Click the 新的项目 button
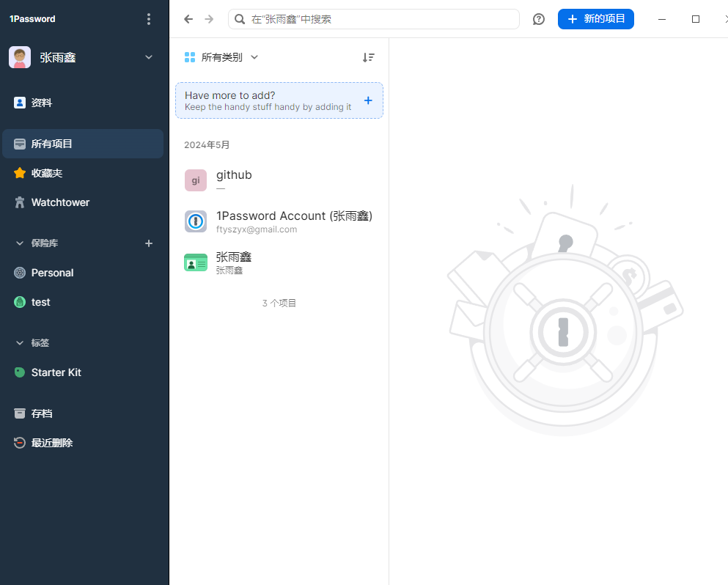 click(595, 19)
